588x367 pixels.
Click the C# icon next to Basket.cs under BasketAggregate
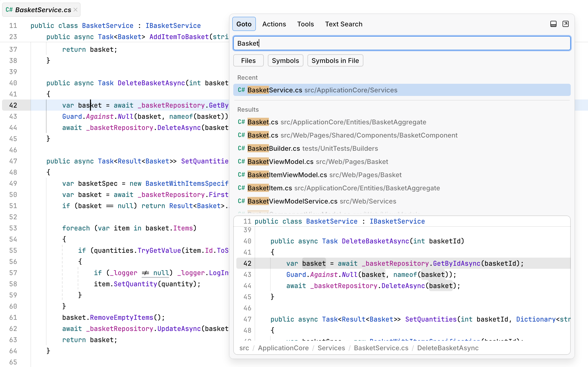click(x=241, y=122)
